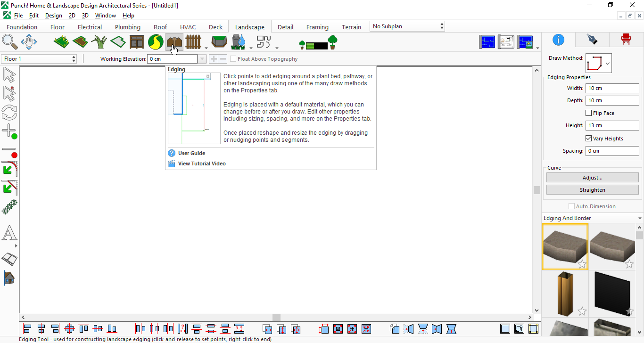The width and height of the screenshot is (644, 343).
Task: Activate the rotate arrows tool
Action: pos(9,113)
